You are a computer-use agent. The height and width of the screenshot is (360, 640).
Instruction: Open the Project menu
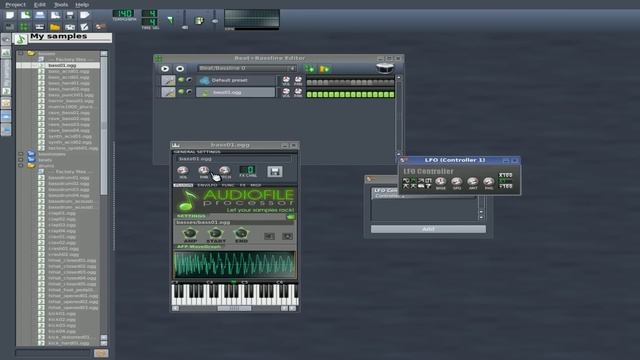15,4
